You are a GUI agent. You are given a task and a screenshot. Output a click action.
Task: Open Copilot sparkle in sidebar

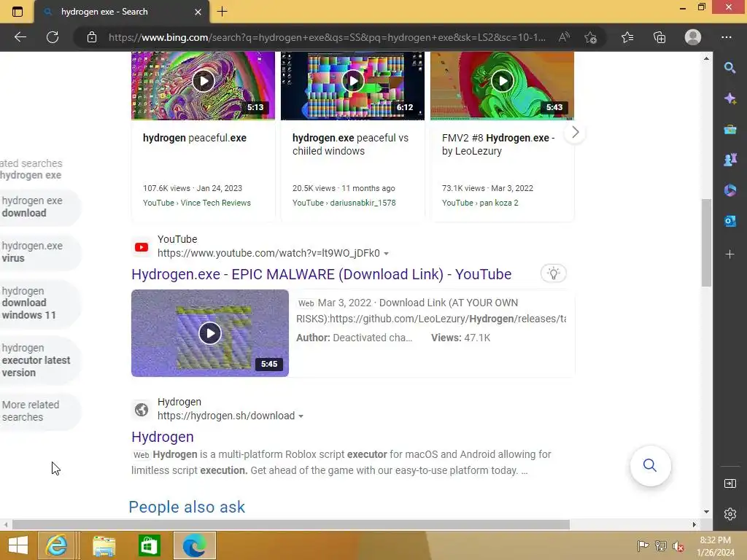coord(729,98)
